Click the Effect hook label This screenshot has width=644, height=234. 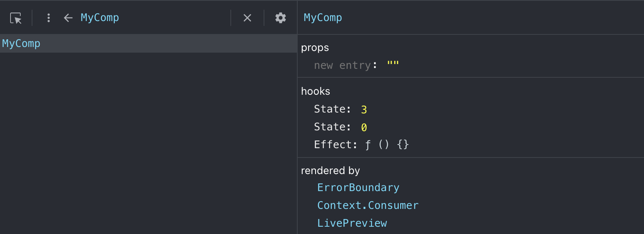335,145
